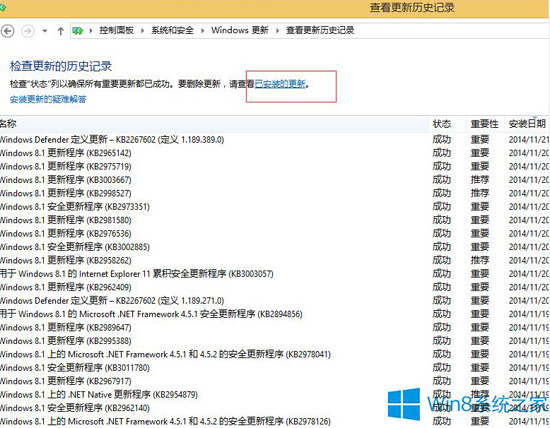
Task: Click the Back navigation arrow
Action: tap(7, 31)
